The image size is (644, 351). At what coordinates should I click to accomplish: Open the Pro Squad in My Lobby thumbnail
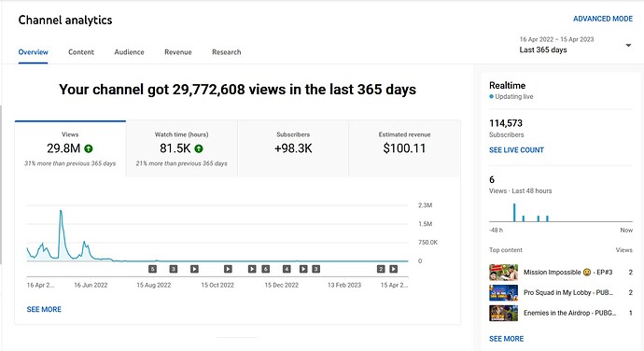coord(504,292)
